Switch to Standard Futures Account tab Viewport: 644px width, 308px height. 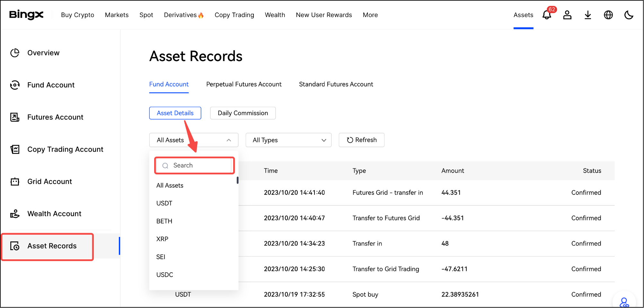pos(336,84)
